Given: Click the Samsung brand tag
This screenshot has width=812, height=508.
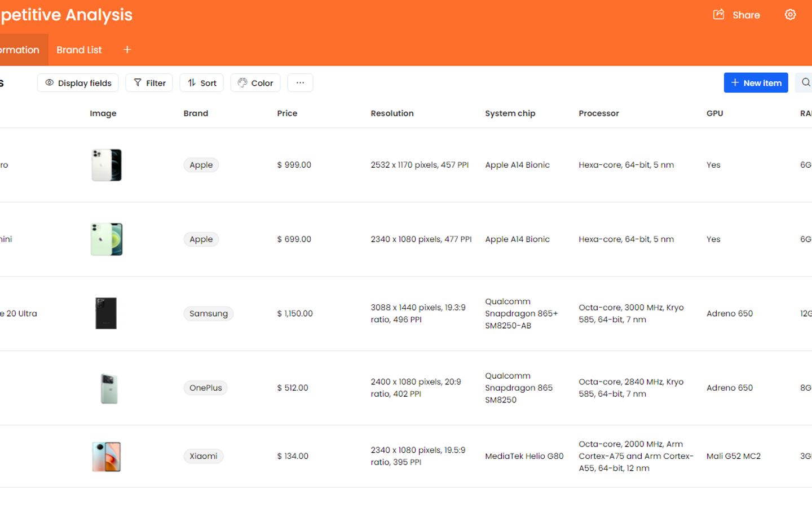Looking at the screenshot, I should tap(209, 313).
